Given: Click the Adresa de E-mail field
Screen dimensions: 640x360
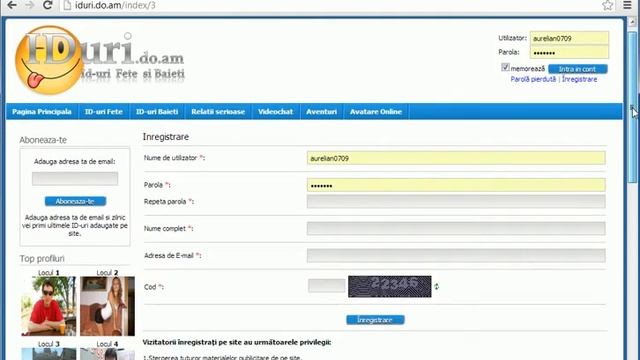Looking at the screenshot, I should [456, 256].
